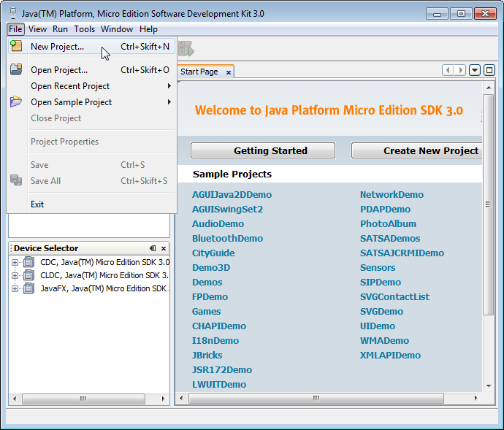The image size is (504, 430).
Task: Click Device Selector horizontal scrollbar thumb
Action: 83,399
